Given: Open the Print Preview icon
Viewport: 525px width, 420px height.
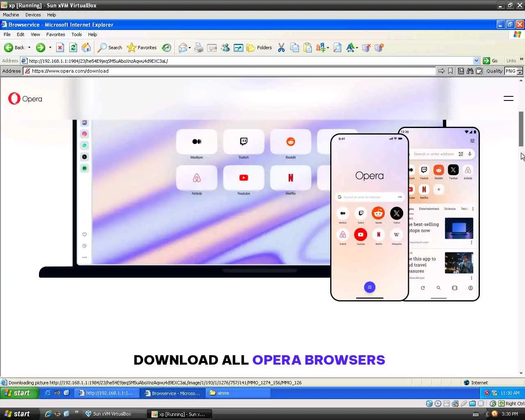Looking at the screenshot, I should [x=338, y=48].
